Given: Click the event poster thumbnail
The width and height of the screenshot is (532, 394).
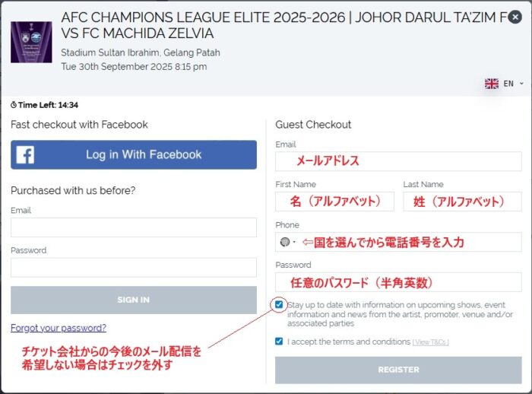Looking at the screenshot, I should [x=31, y=42].
